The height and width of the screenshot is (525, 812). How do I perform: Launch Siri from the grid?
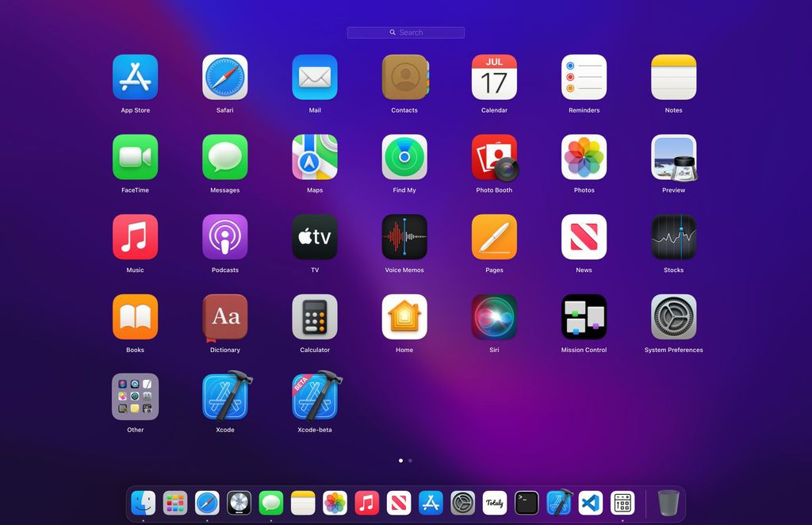click(494, 317)
